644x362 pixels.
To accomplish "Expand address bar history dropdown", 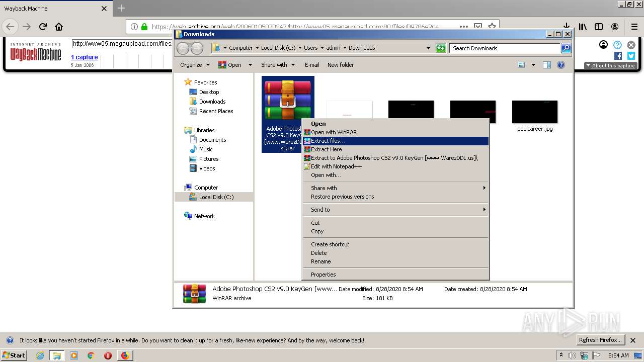I will 428,48.
